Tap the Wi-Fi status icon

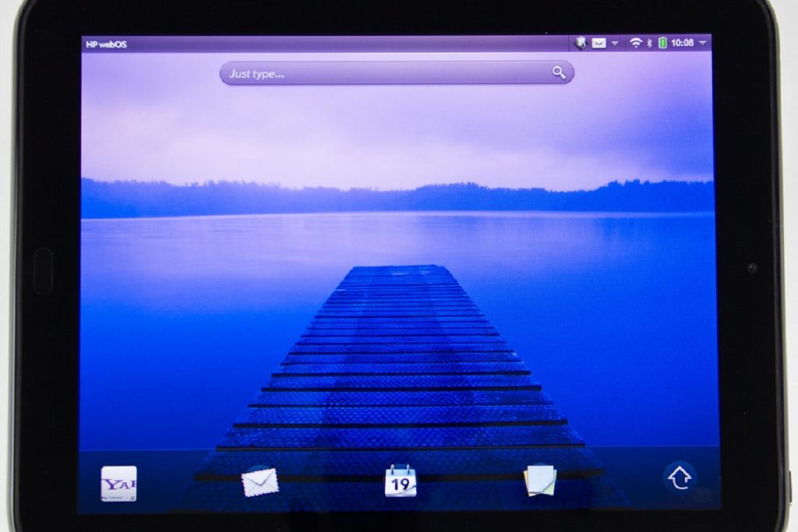[x=636, y=43]
